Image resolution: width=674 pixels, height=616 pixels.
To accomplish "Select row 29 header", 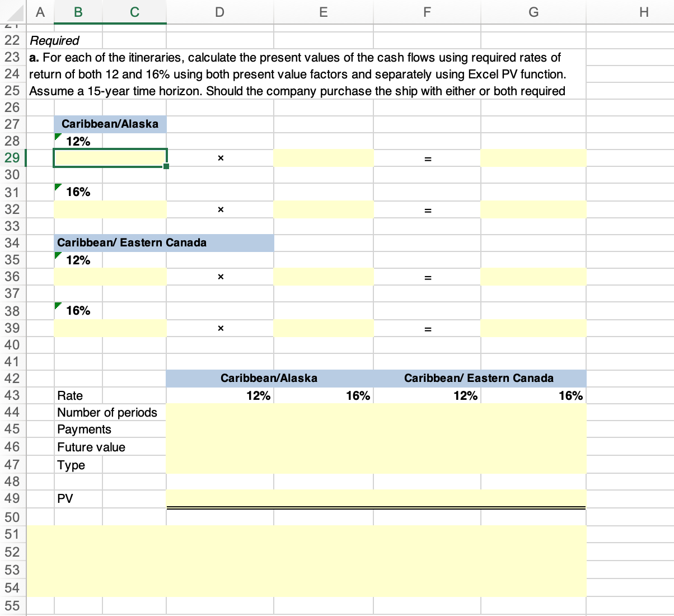I will coord(12,158).
